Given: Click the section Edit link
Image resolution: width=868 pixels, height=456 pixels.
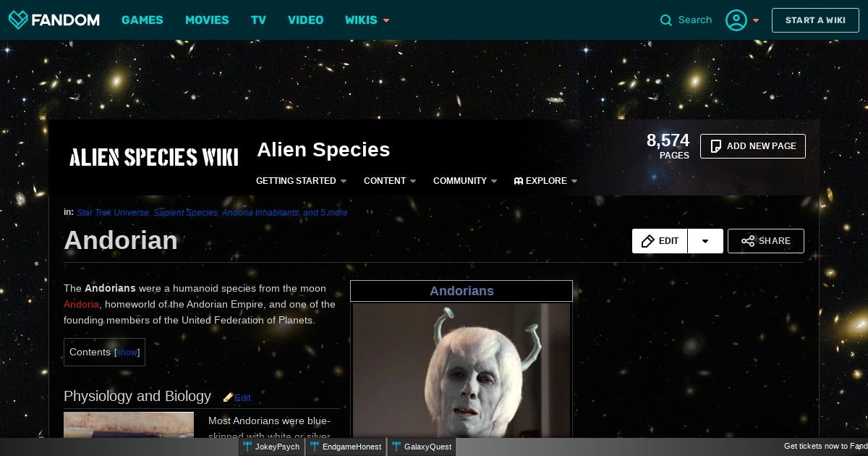Looking at the screenshot, I should click(242, 398).
